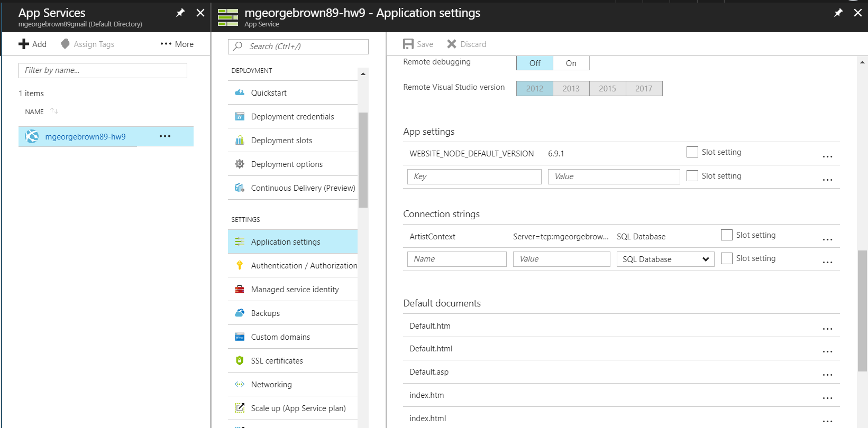Focus the Filter by name field
Screen dimensions: 868x428
pyautogui.click(x=103, y=70)
